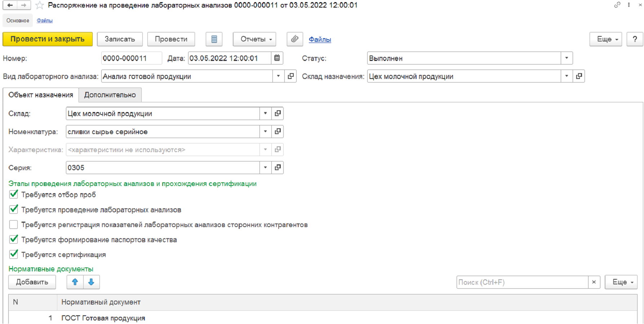Copy link via the chain icon

click(617, 5)
